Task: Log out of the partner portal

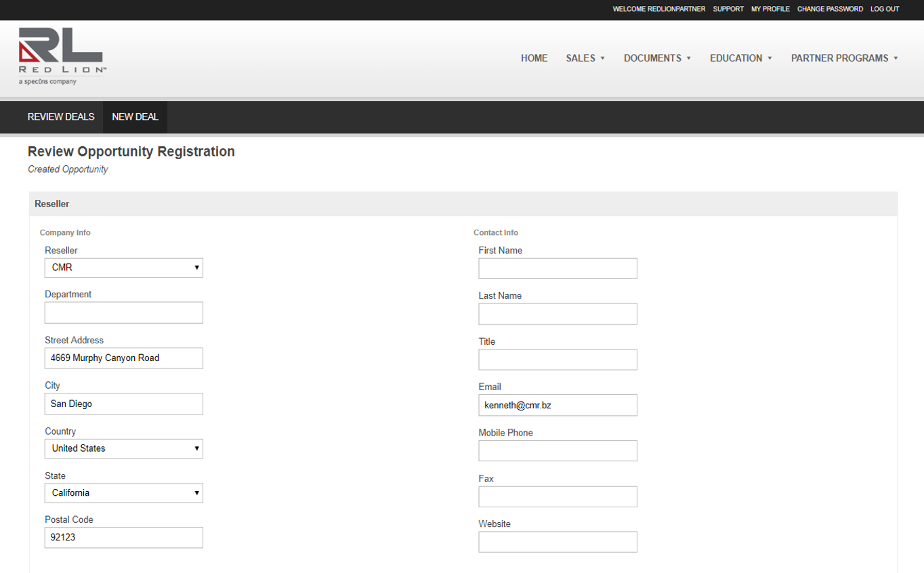Action: (885, 9)
